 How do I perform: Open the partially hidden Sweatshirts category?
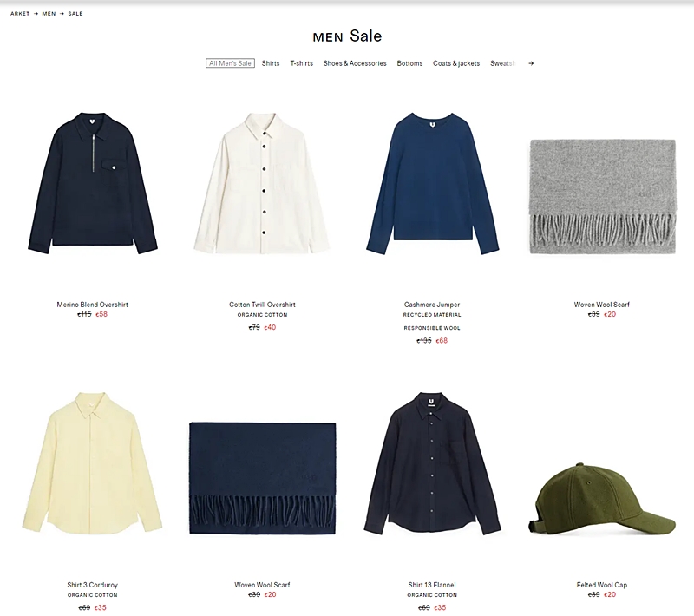[503, 63]
